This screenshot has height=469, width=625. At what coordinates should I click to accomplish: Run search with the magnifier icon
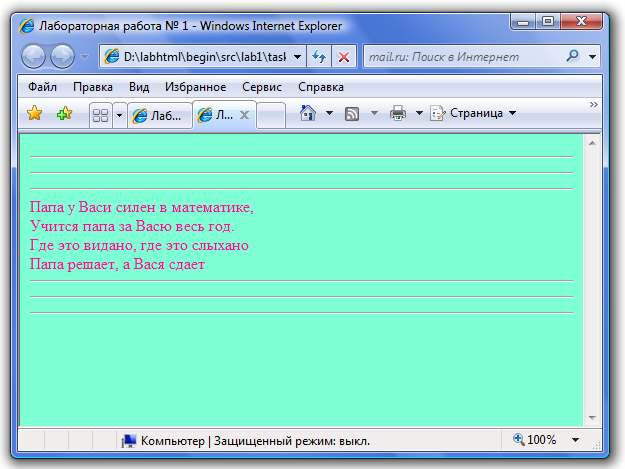point(572,56)
